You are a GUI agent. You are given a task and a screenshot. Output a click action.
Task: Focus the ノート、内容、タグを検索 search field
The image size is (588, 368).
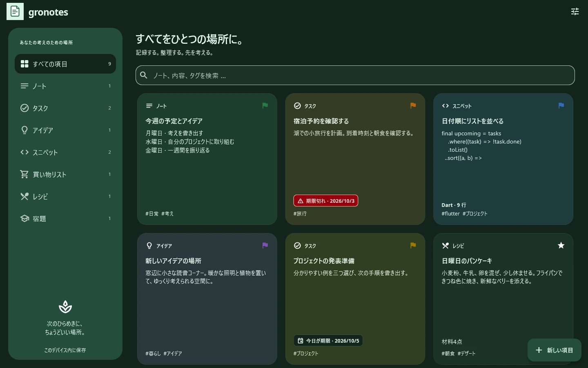tap(355, 75)
